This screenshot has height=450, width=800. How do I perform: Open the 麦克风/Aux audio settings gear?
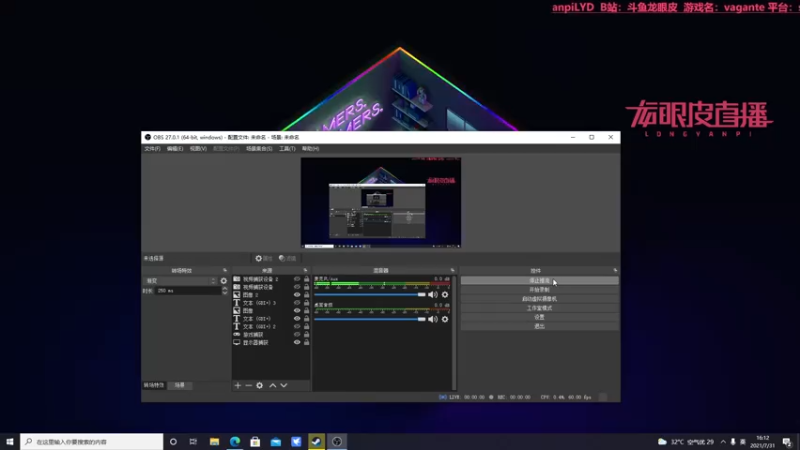(445, 294)
